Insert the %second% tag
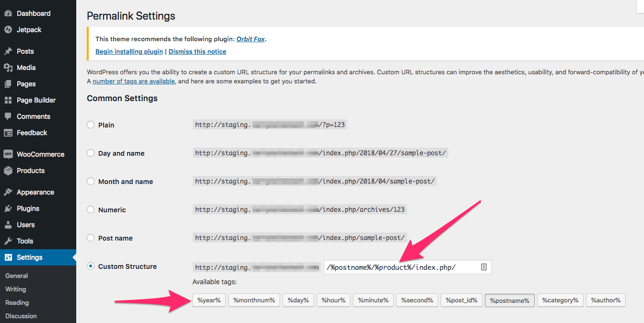This screenshot has height=323, width=644. point(417,300)
